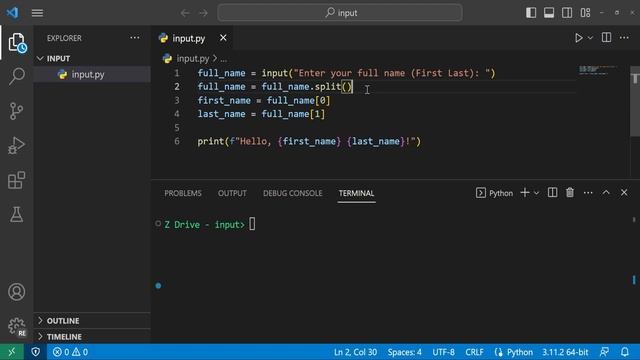Open the hamburger application menu
Viewport: 640px width, 360px height.
[x=37, y=13]
